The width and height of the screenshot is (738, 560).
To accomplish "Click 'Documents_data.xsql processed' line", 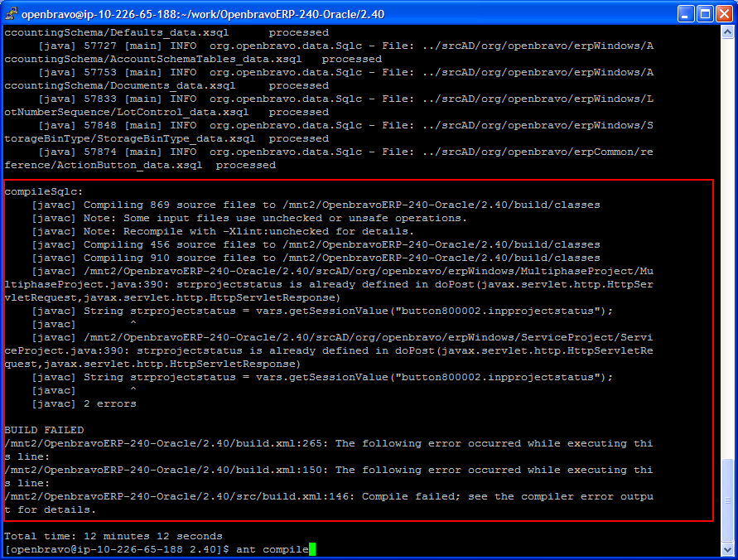I will (x=166, y=85).
